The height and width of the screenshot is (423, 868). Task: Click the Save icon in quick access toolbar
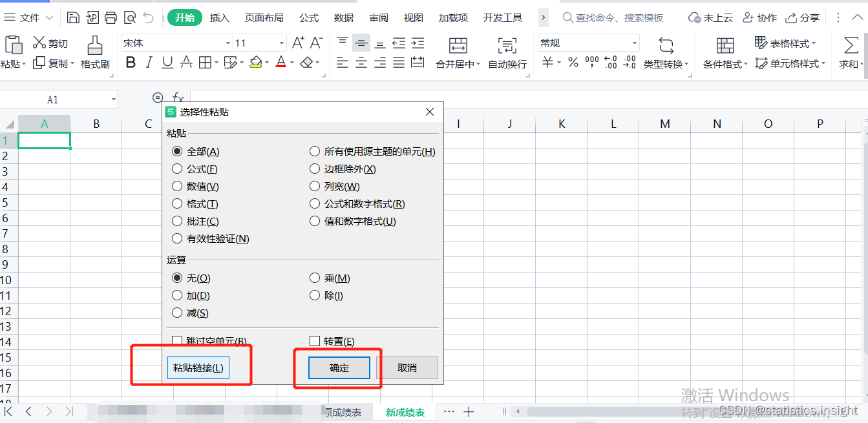(x=74, y=17)
